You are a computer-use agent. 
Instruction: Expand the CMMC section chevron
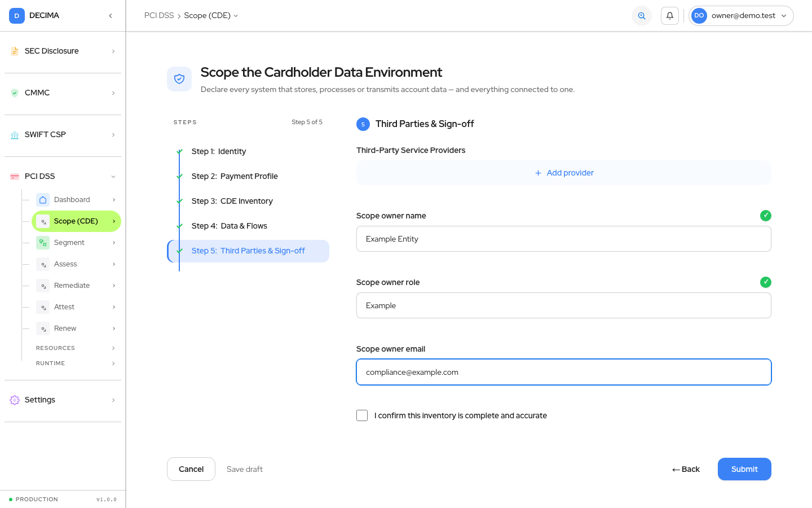(x=113, y=93)
